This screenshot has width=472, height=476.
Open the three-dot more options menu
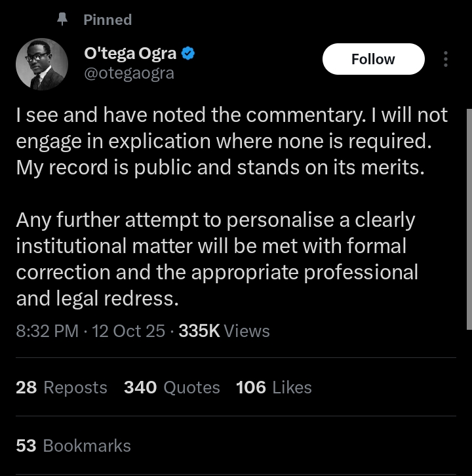click(446, 59)
